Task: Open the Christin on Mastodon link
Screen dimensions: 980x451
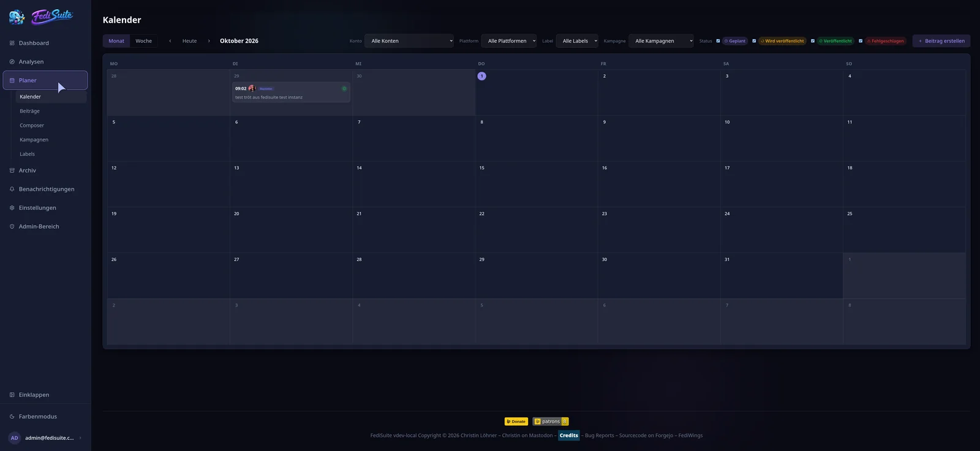Action: pos(527,436)
